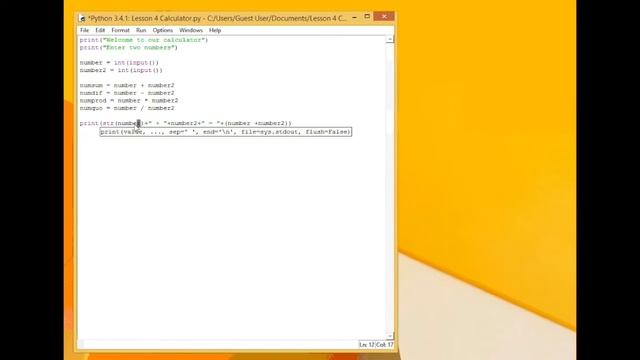Screen dimensions: 640x360
Task: Open the File menu
Action: pos(84,30)
